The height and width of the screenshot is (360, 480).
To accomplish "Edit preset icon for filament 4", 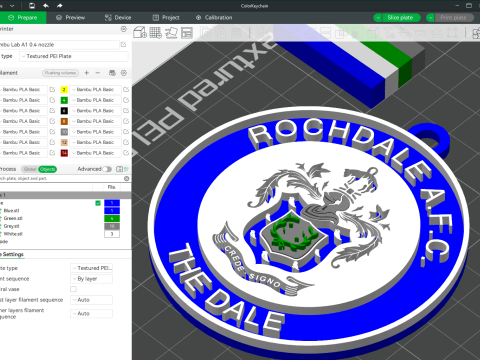I will point(126,100).
